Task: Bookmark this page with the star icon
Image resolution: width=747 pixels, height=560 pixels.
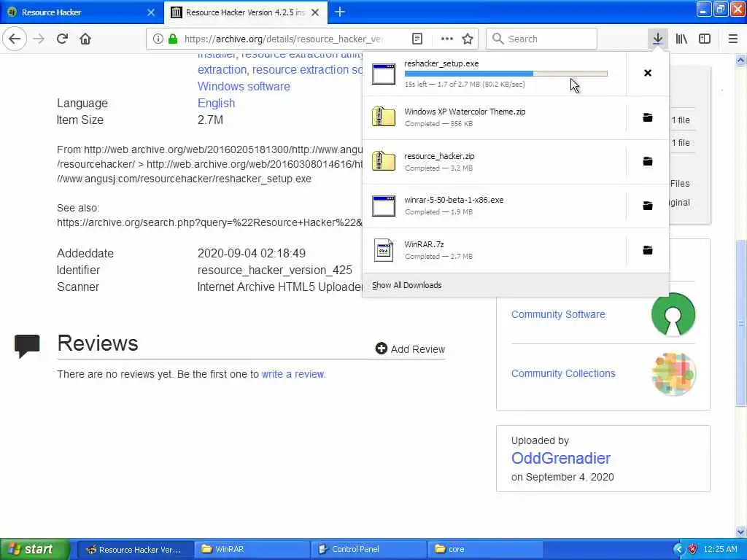Action: pos(468,39)
